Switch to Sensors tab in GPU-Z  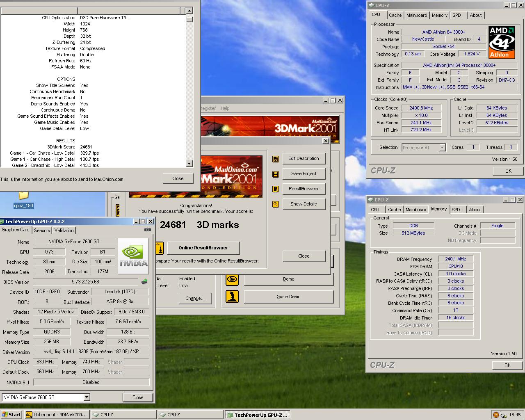click(42, 231)
